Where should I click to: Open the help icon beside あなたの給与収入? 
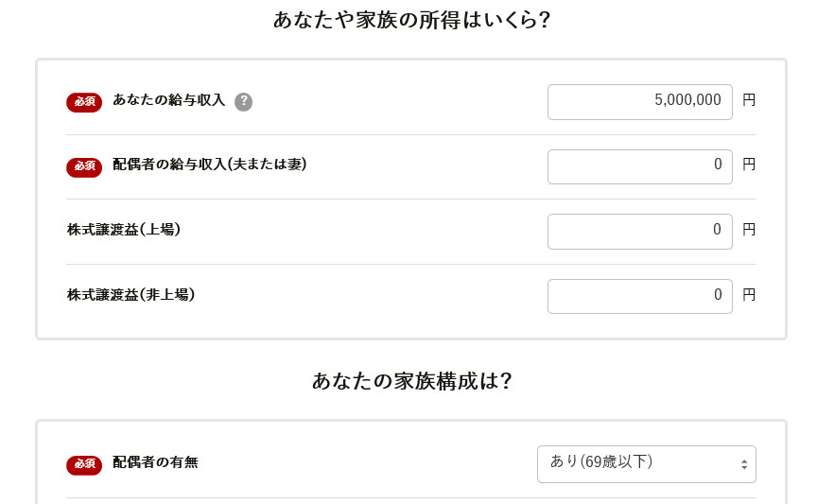pos(243,101)
